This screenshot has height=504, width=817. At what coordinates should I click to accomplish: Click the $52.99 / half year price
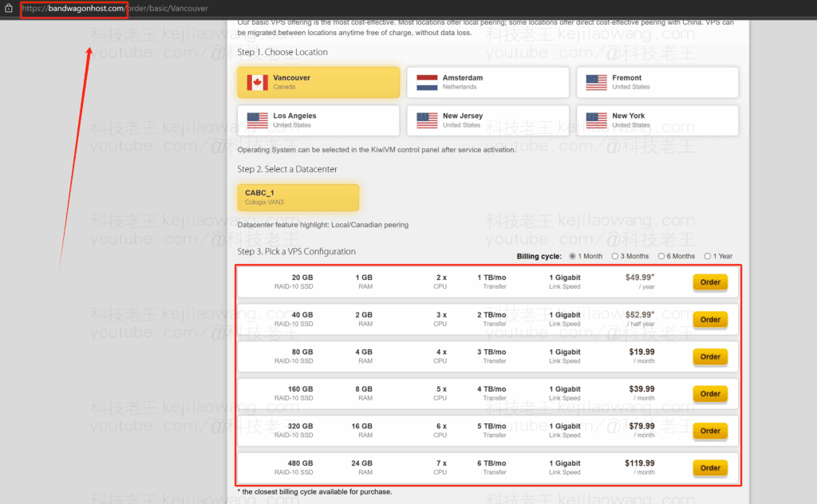[640, 319]
